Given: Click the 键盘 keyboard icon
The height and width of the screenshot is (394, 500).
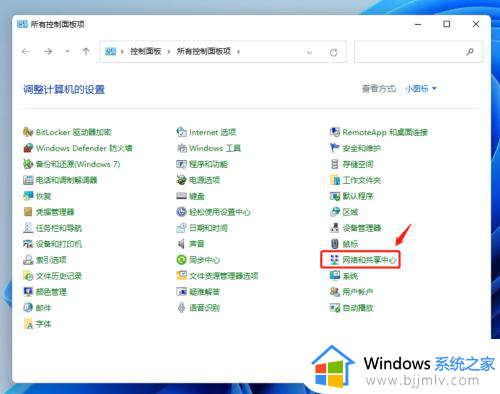Looking at the screenshot, I should [182, 196].
